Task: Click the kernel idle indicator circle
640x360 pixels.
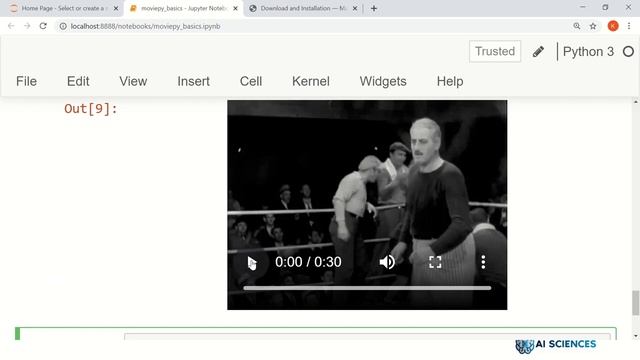Action: pos(629,51)
